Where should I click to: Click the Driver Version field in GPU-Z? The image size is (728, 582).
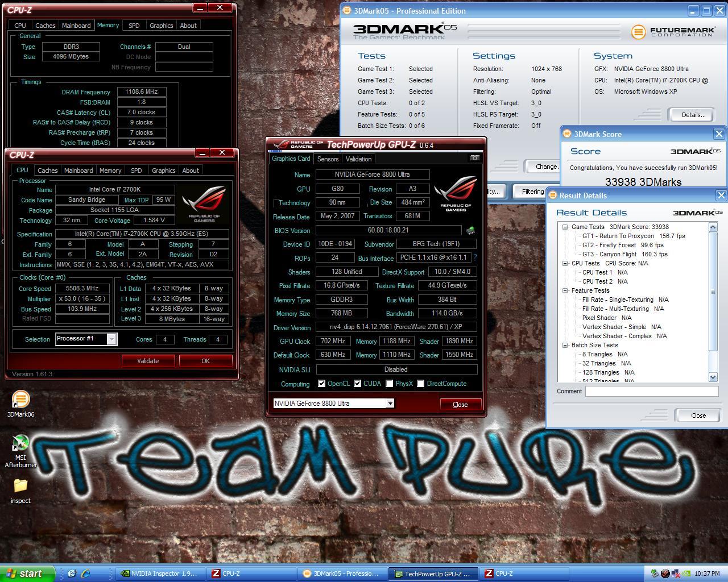(x=396, y=327)
